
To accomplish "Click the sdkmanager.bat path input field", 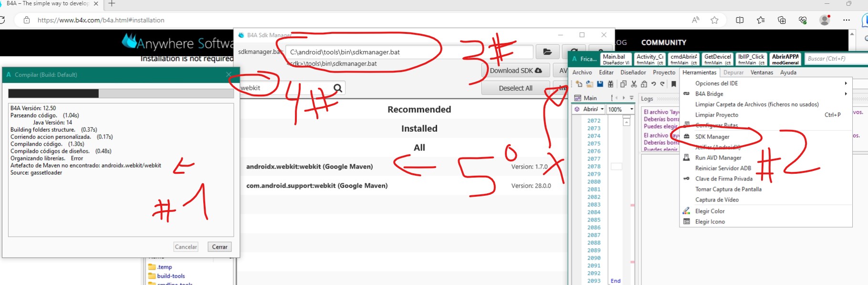I will click(409, 52).
